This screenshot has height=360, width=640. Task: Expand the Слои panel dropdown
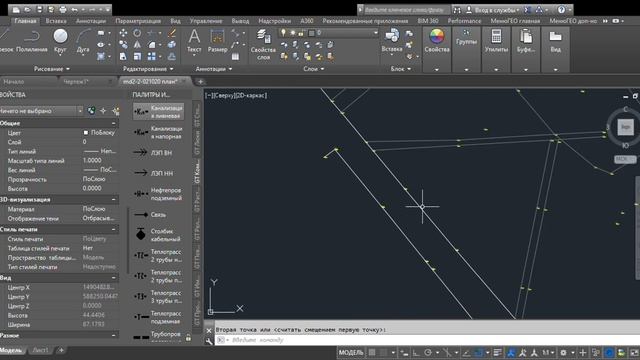(313, 69)
